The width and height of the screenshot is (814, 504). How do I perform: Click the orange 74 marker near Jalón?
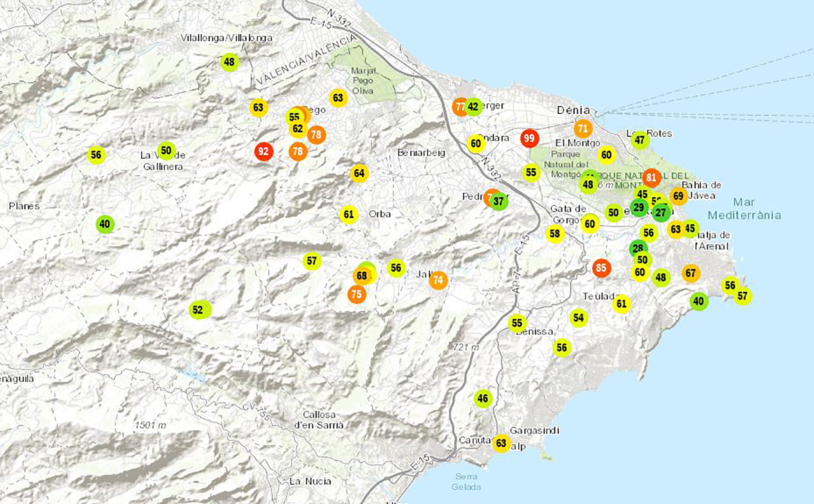point(438,280)
